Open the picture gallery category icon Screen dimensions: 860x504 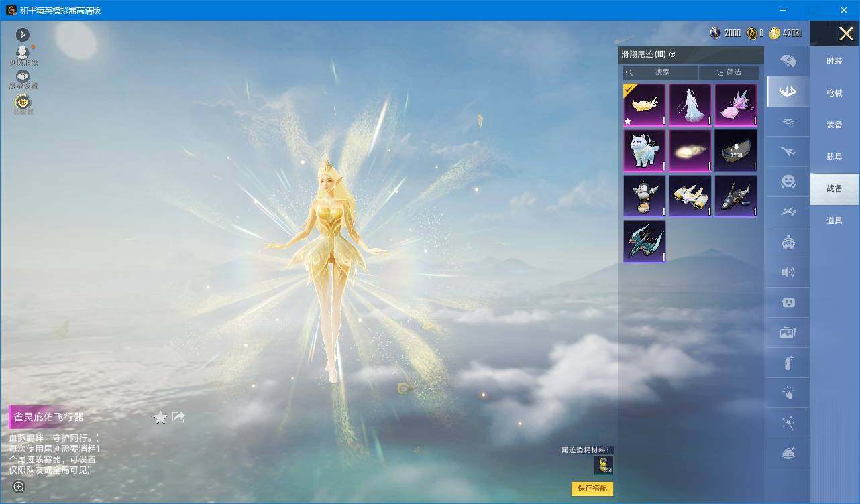[788, 332]
